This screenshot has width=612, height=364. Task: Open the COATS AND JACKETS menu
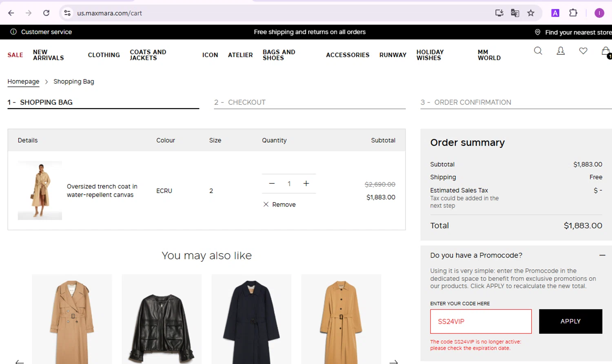pos(148,55)
